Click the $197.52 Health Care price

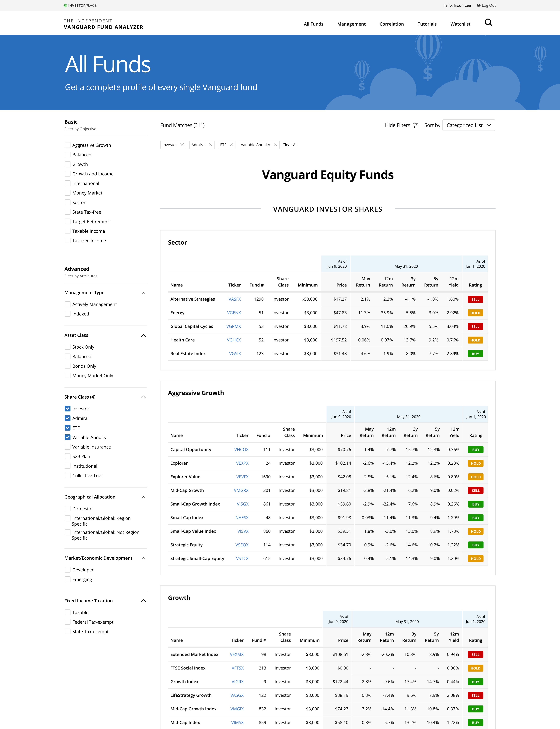[x=339, y=340]
